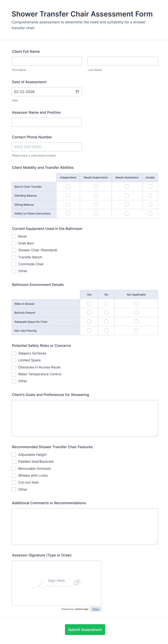Click the Client's Goals and Preferences textarea
The width and height of the screenshot is (168, 644).
pos(85,418)
